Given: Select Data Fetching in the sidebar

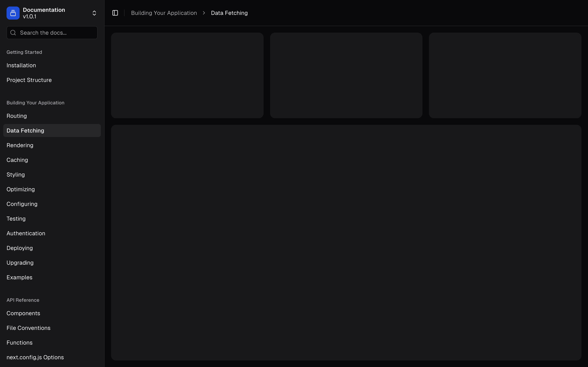Looking at the screenshot, I should coord(25,130).
